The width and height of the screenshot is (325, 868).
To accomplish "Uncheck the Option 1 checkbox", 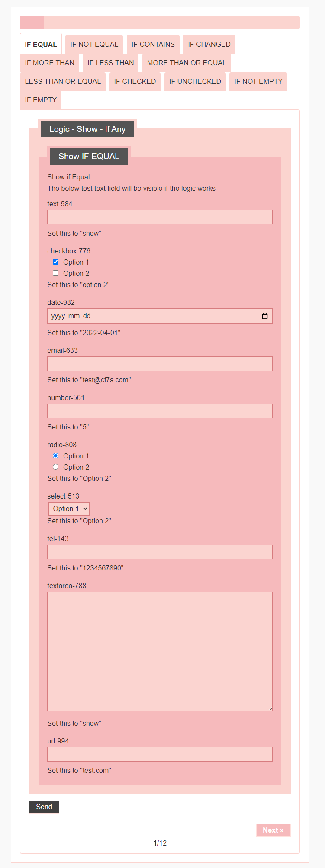I will (55, 262).
